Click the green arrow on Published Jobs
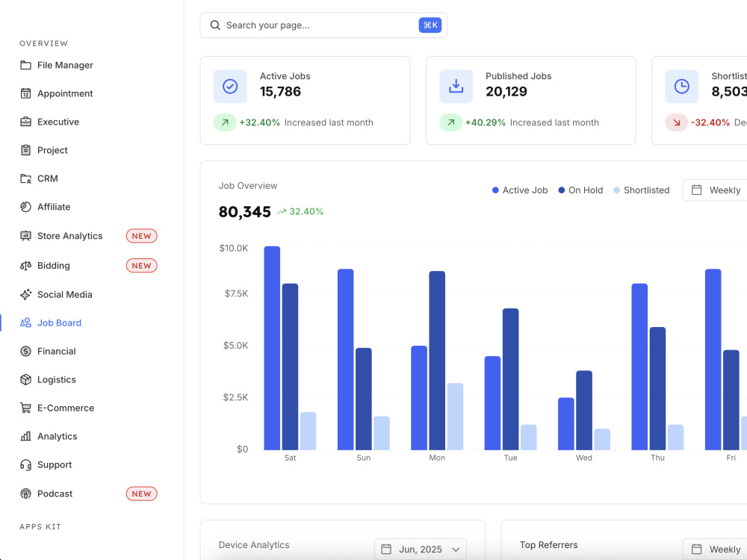The width and height of the screenshot is (747, 560). (x=450, y=122)
